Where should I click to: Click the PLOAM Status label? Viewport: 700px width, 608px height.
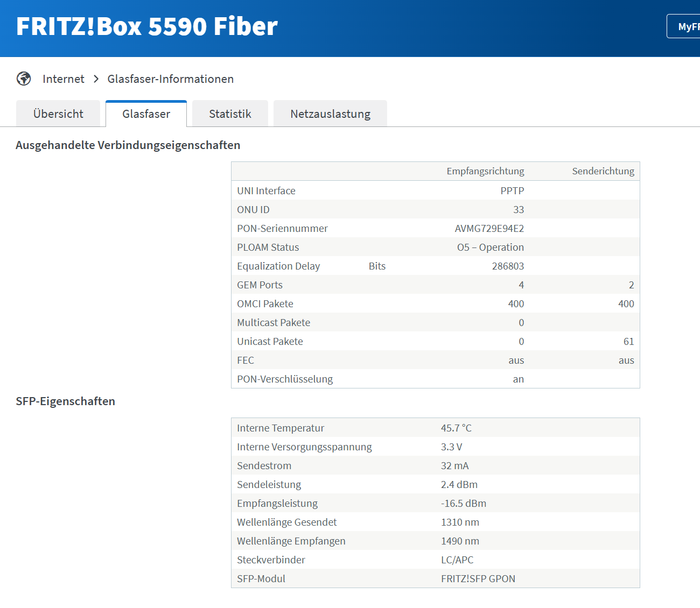tap(268, 248)
